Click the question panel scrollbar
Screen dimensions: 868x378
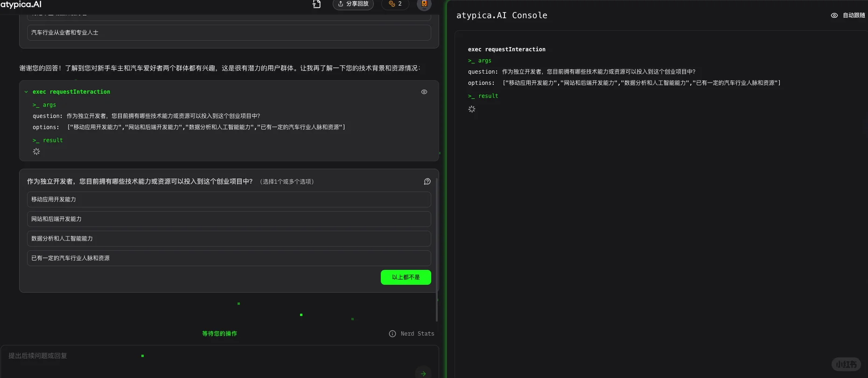pyautogui.click(x=437, y=249)
